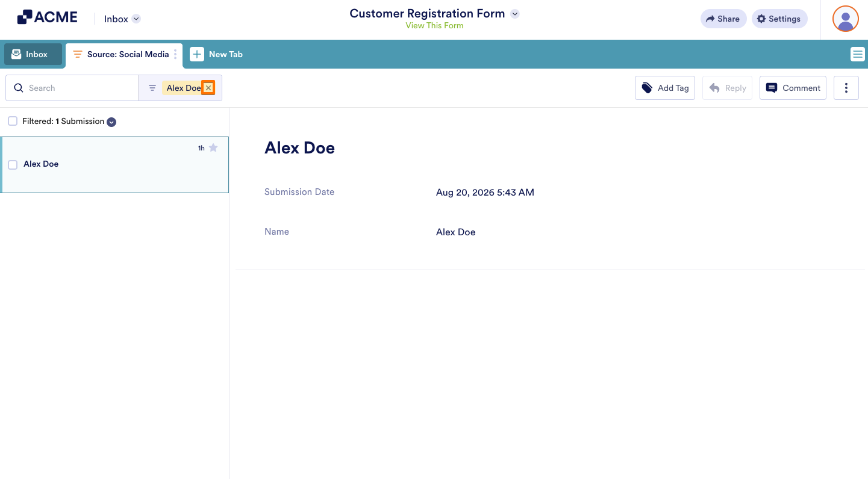Star the Alex Doe submission
Image resolution: width=868 pixels, height=479 pixels.
[x=213, y=147]
